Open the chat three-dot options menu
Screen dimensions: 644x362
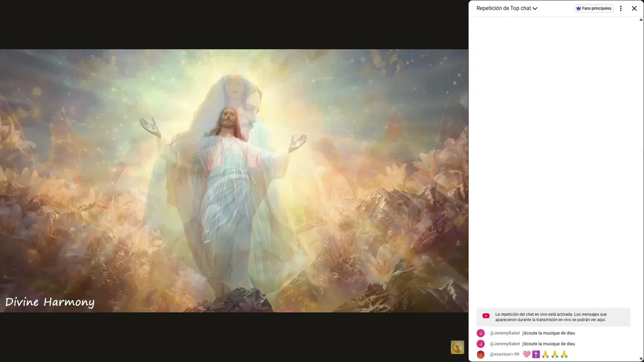click(x=621, y=9)
